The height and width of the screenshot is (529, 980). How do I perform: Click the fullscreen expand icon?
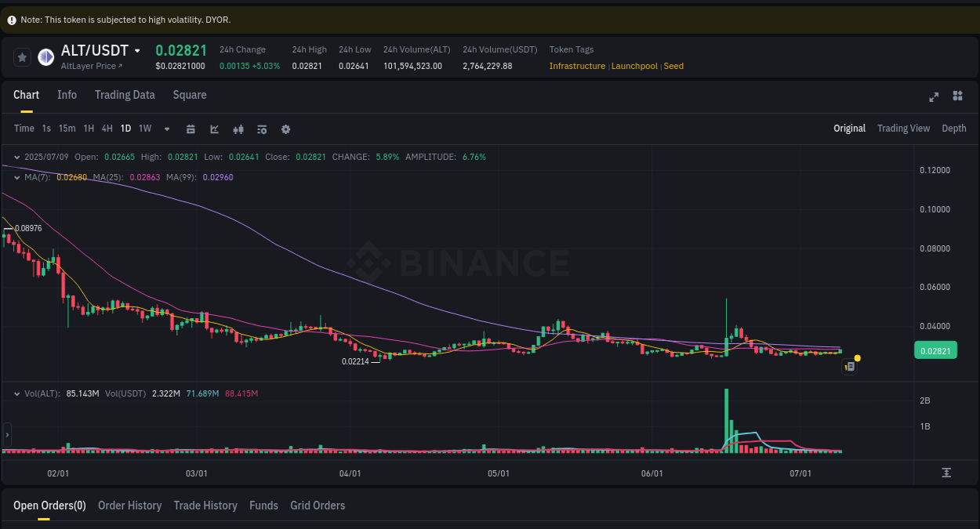[x=934, y=96]
